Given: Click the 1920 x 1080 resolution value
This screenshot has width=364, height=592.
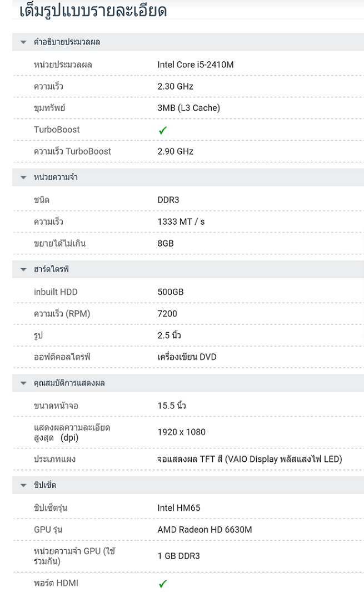Looking at the screenshot, I should 181,432.
